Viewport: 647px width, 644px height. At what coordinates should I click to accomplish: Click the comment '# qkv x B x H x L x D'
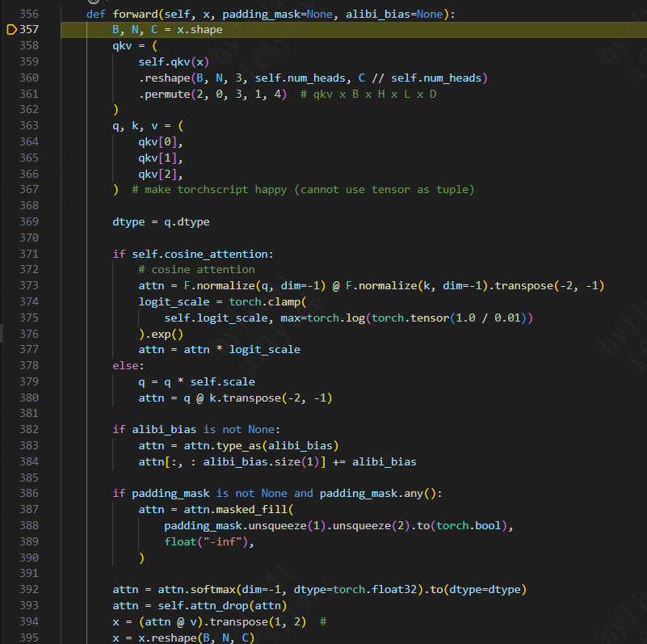click(x=368, y=94)
